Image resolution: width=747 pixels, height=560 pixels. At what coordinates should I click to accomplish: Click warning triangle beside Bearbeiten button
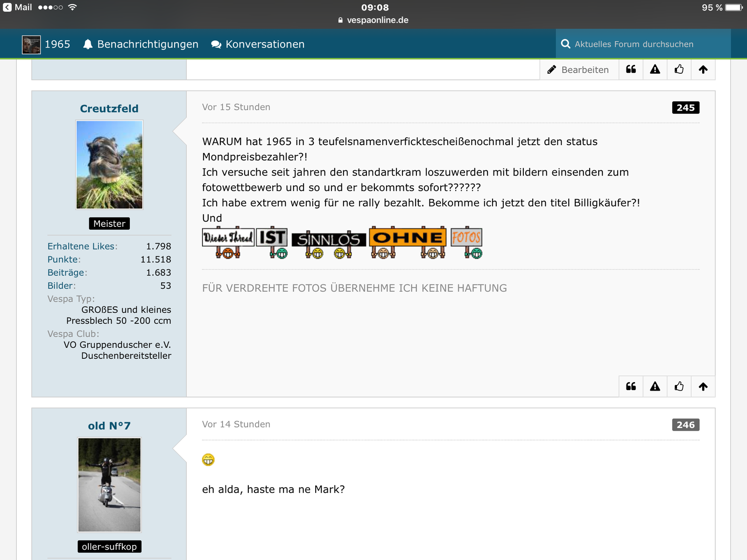tap(655, 70)
